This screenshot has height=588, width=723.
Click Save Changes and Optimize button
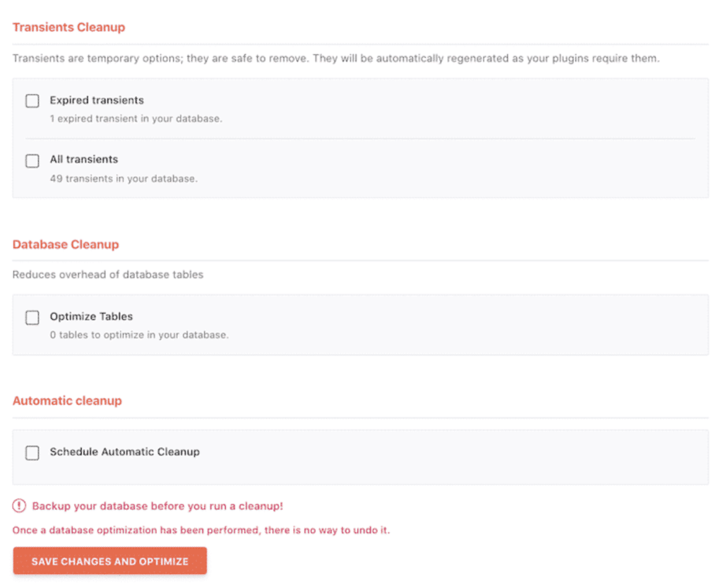[x=109, y=560]
